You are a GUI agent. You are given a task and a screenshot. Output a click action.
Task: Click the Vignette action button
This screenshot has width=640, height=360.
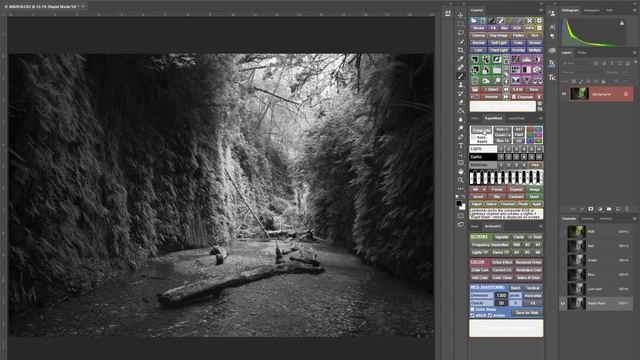501,237
